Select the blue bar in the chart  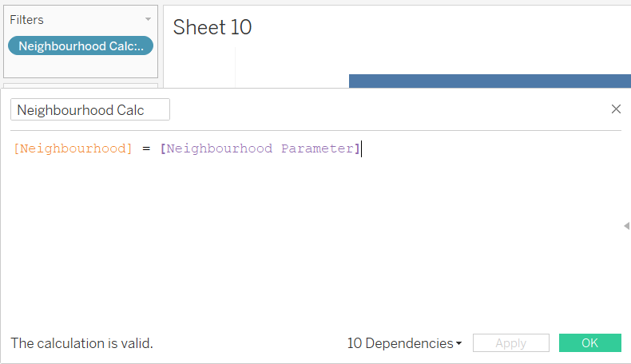pos(490,81)
